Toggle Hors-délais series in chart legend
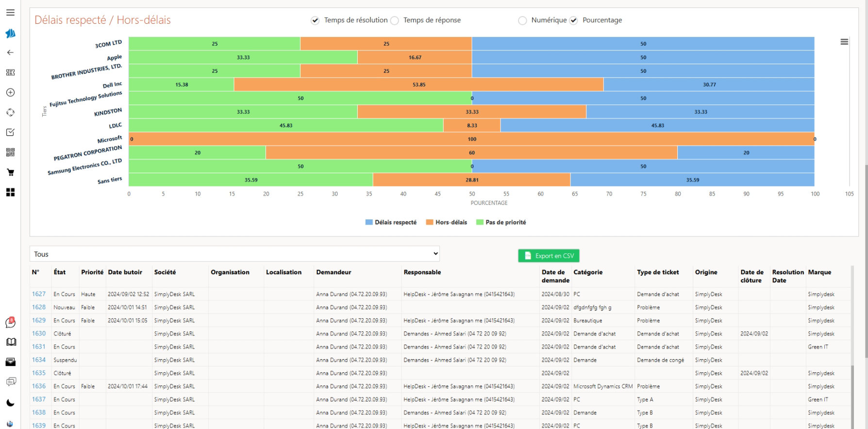Viewport: 868px width, 429px height. click(x=446, y=222)
